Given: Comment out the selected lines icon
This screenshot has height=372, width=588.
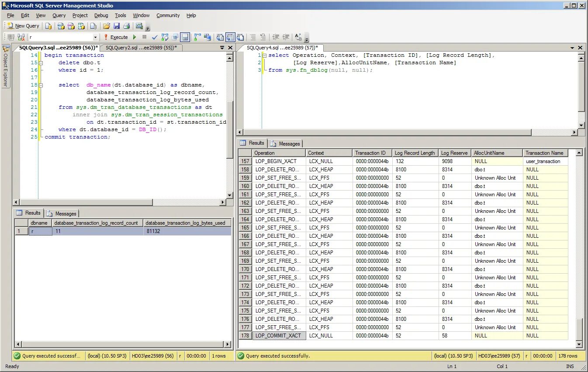Looking at the screenshot, I should [x=252, y=37].
